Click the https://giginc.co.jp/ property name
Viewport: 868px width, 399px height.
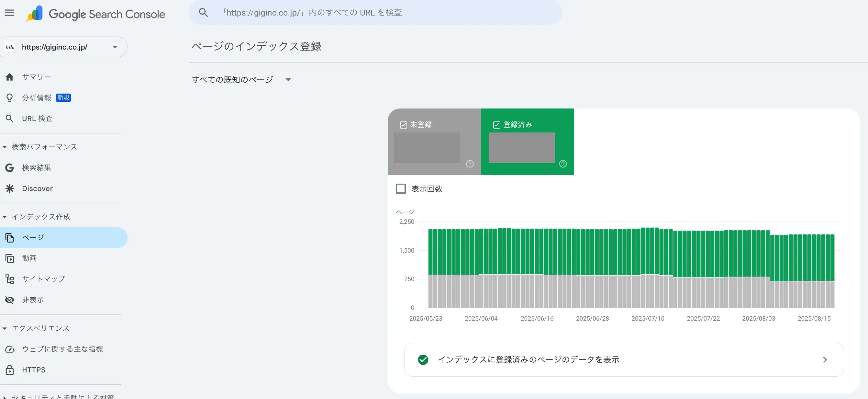click(55, 47)
